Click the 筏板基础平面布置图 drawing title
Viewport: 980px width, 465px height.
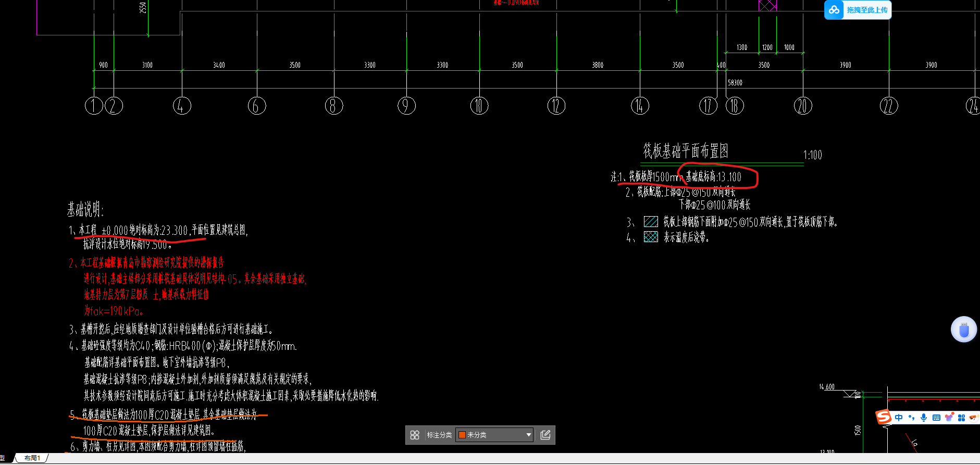tap(685, 151)
